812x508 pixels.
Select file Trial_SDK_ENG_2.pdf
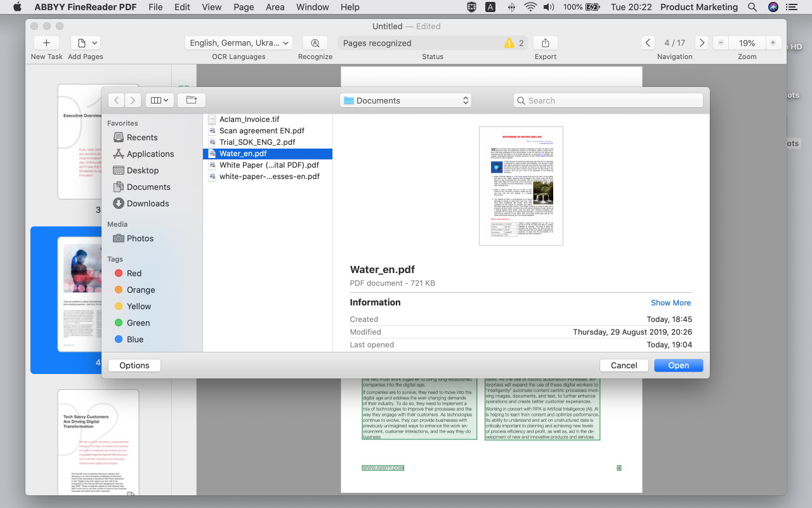[x=268, y=142]
